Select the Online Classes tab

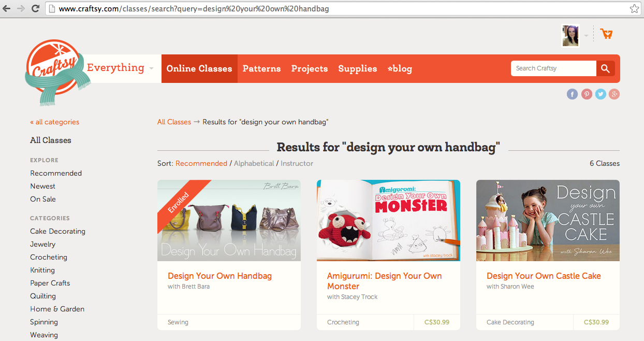(199, 68)
